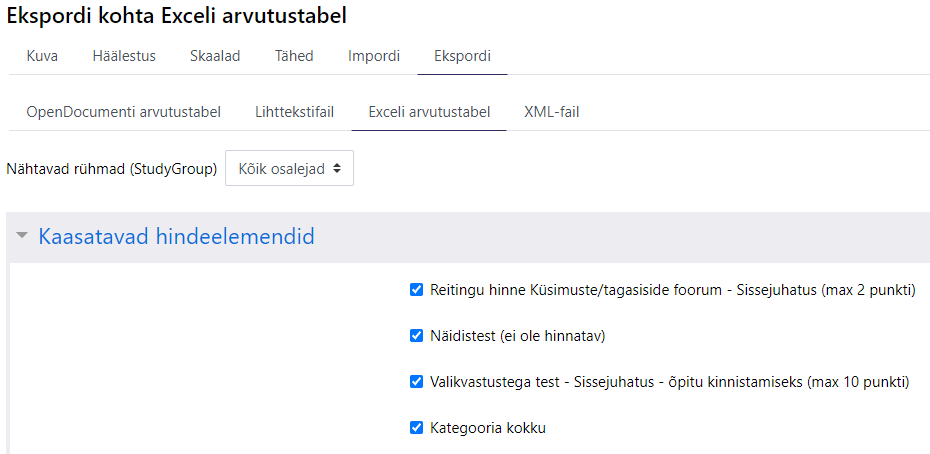Uncheck the Reitingu hinne Küsimuste/tagasiside foorum checkbox
This screenshot has width=930, height=454.
tap(416, 291)
